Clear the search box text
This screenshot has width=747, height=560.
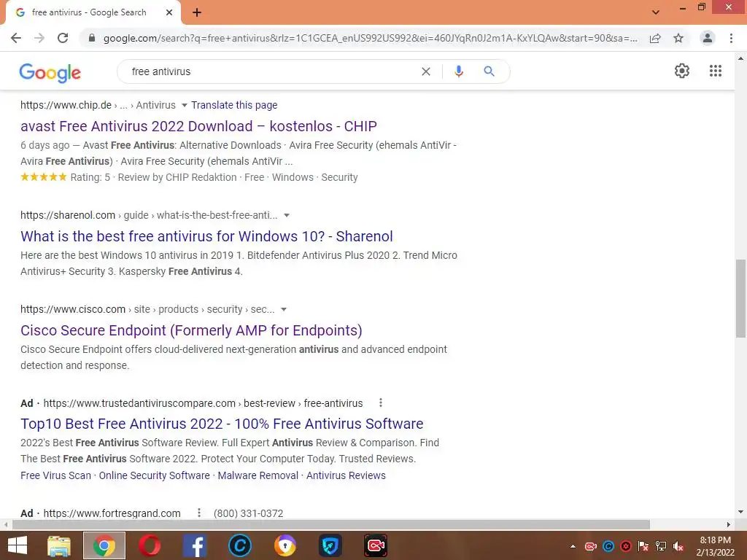(426, 71)
